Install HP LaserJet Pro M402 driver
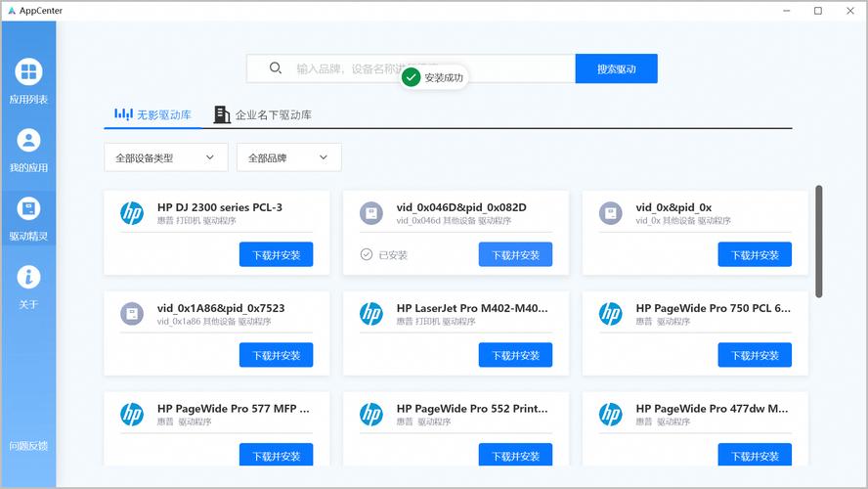The width and height of the screenshot is (868, 489). (x=515, y=355)
